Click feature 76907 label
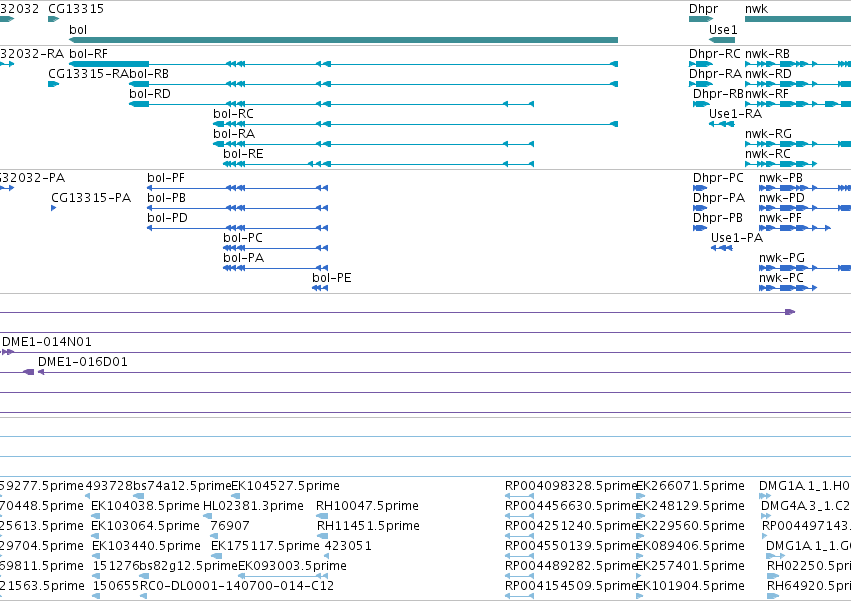This screenshot has height=601, width=851. click(x=230, y=526)
